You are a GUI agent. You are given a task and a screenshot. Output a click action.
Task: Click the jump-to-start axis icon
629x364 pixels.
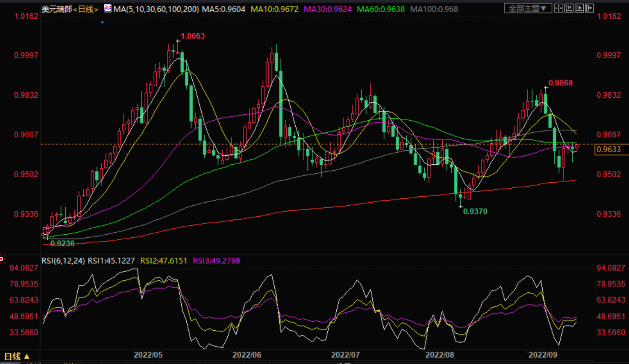tap(569, 8)
